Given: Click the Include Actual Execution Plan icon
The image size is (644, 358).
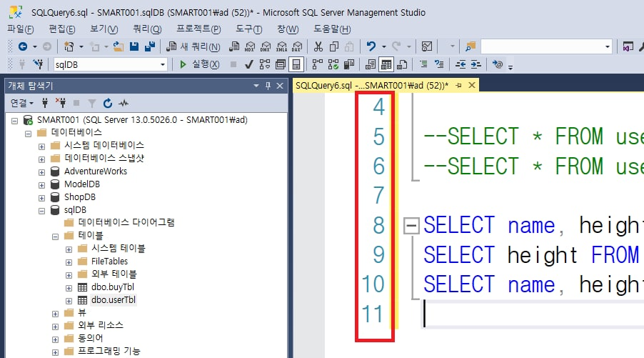Looking at the screenshot, I should [x=318, y=64].
